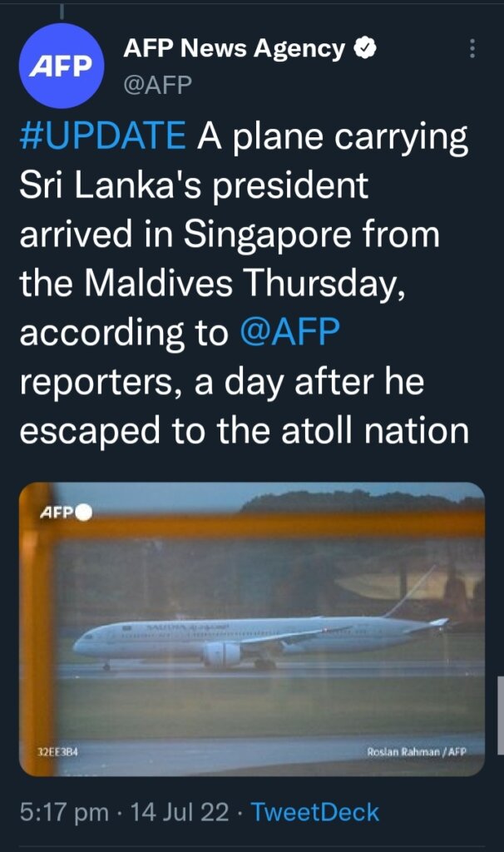Image resolution: width=504 pixels, height=852 pixels.
Task: Select the @AFP handle under the account name
Action: click(157, 85)
